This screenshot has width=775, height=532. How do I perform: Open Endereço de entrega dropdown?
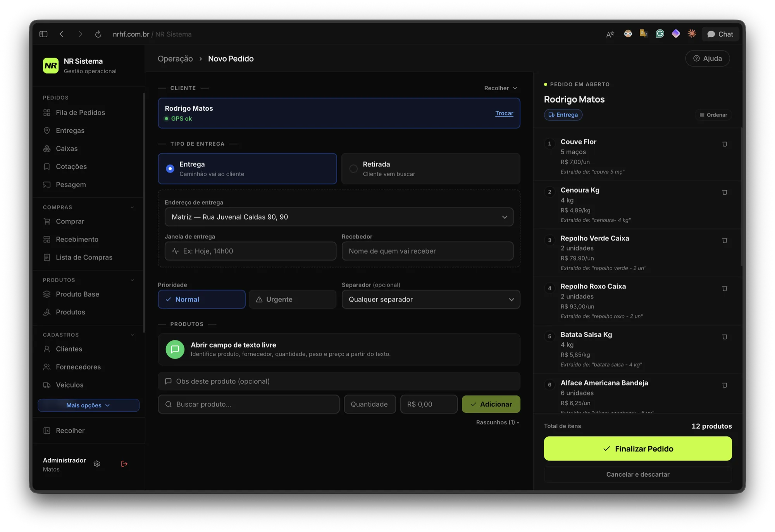[339, 217]
